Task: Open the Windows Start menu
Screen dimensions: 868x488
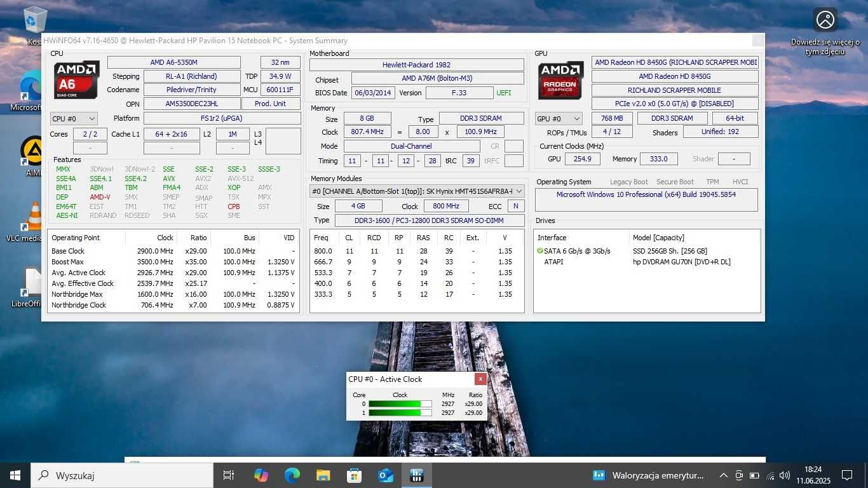Action: (x=15, y=475)
